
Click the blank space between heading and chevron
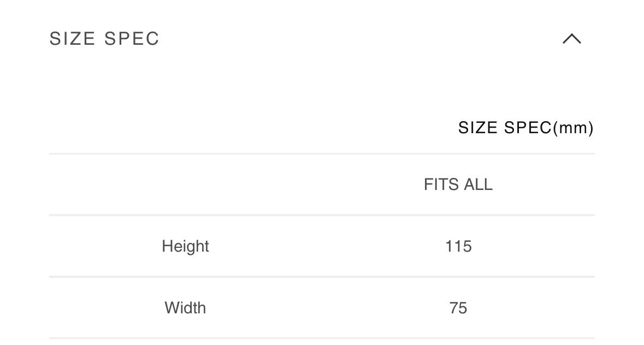(355, 39)
